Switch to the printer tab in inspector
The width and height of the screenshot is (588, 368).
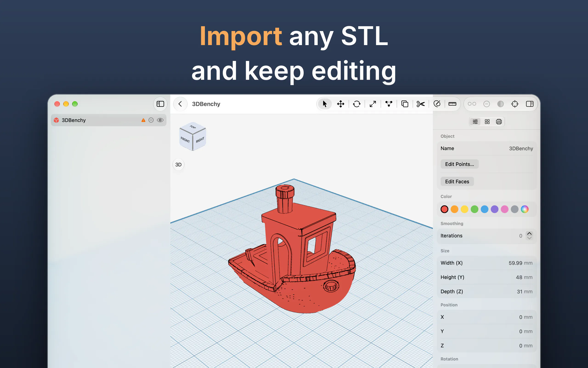(x=499, y=122)
